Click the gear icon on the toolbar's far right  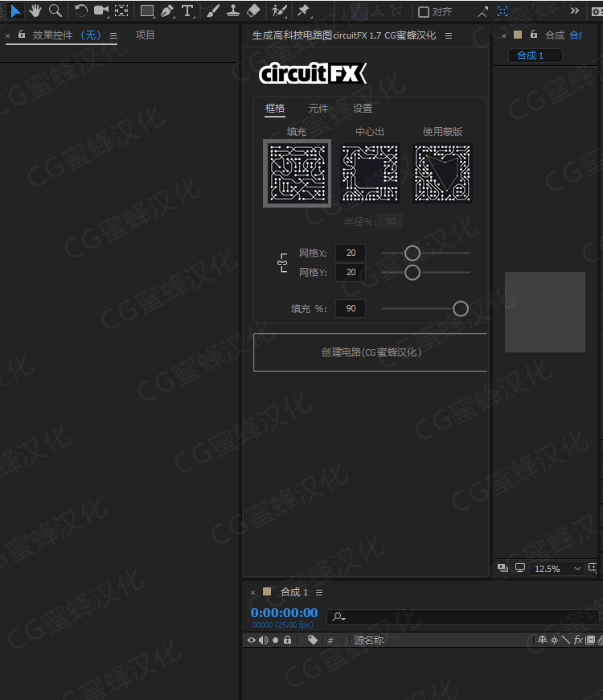597,12
